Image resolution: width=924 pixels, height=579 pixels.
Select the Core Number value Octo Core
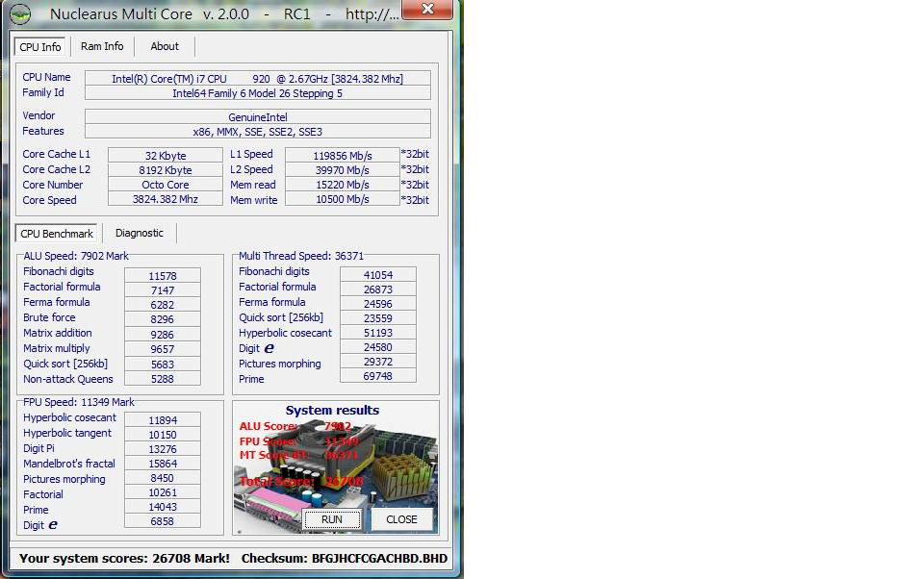point(165,185)
